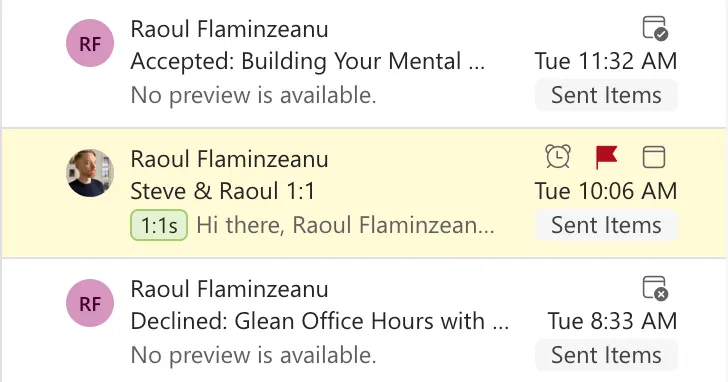Toggle the red flag on Steve & Raoul 1:1
This screenshot has width=728, height=382.
pos(606,157)
